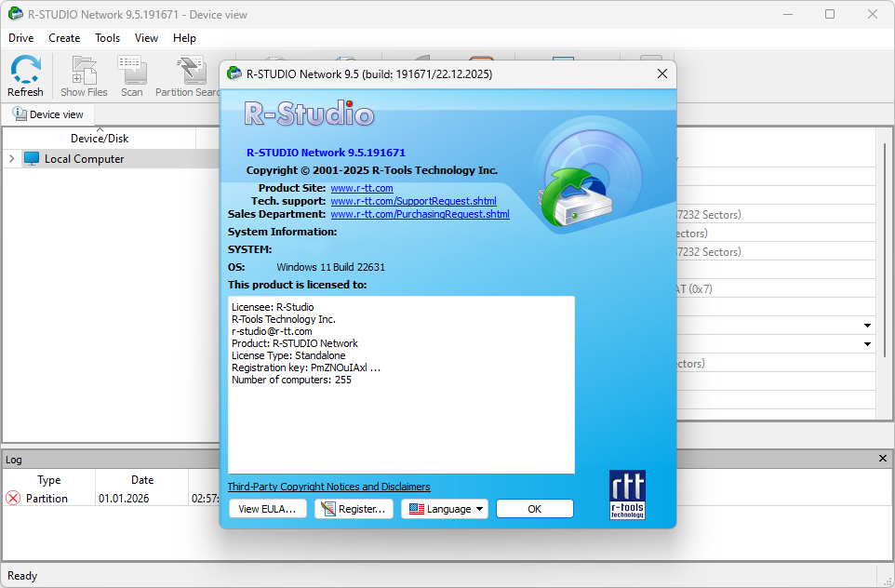Click the R-Studio app icon in main title bar
This screenshot has width=895, height=588.
point(16,14)
